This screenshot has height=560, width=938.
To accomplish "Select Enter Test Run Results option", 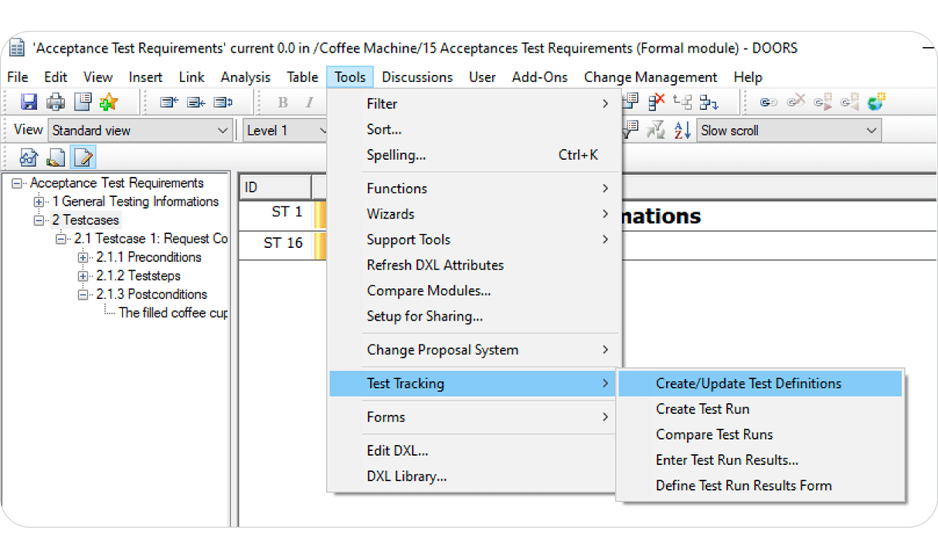I will tap(727, 460).
